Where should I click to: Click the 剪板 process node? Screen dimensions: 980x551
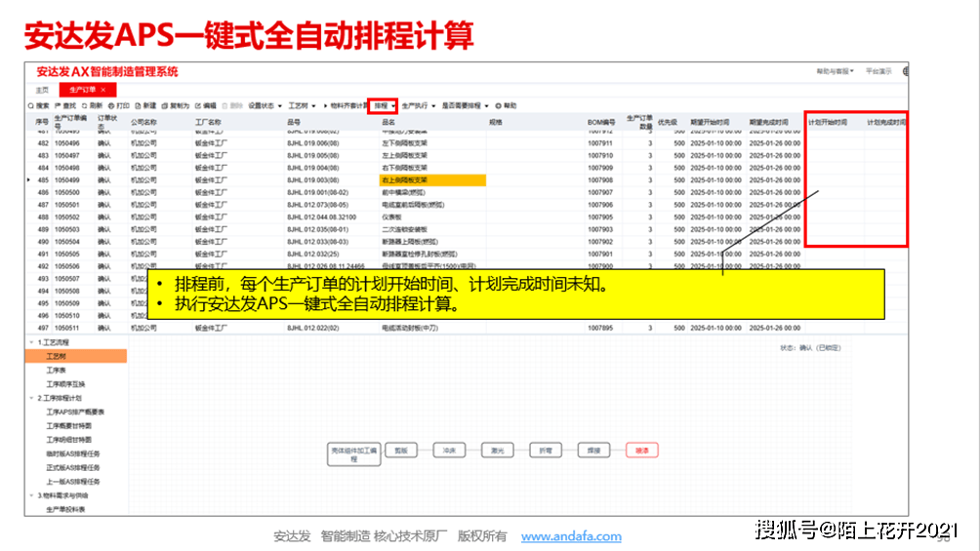(x=401, y=451)
